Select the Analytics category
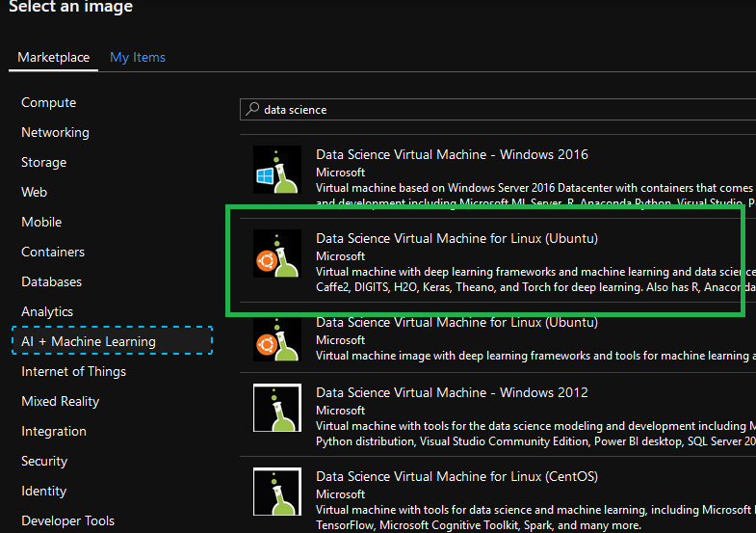Image resolution: width=756 pixels, height=533 pixels. pyautogui.click(x=47, y=311)
